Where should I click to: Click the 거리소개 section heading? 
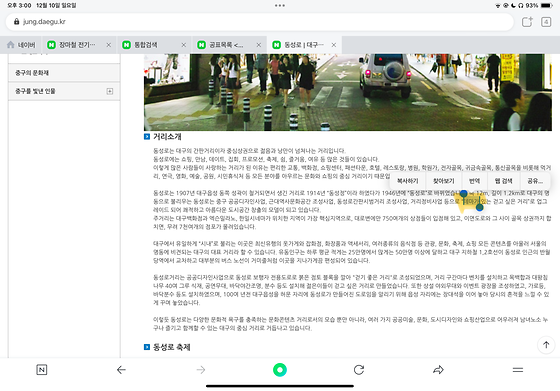click(x=167, y=136)
